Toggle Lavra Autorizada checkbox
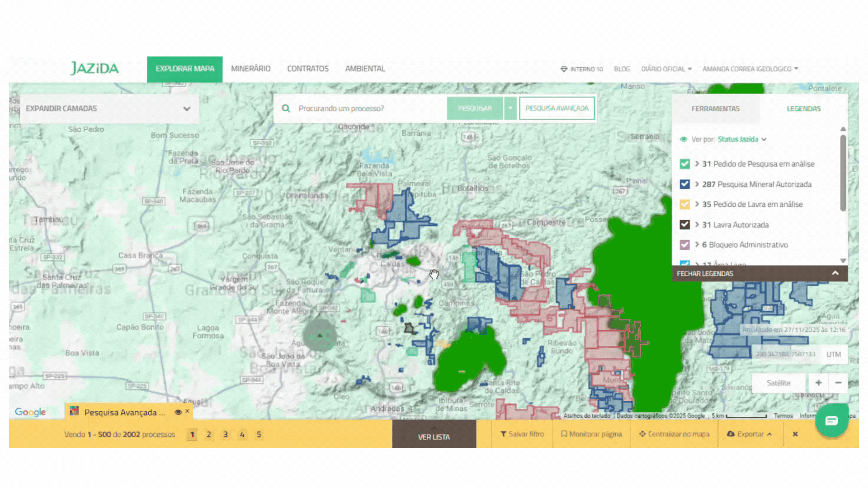The image size is (868, 488). coord(684,225)
